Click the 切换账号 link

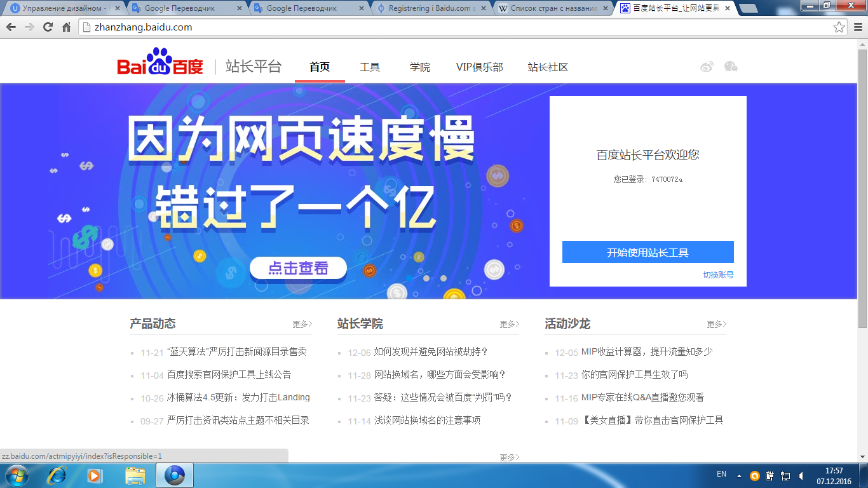point(718,274)
